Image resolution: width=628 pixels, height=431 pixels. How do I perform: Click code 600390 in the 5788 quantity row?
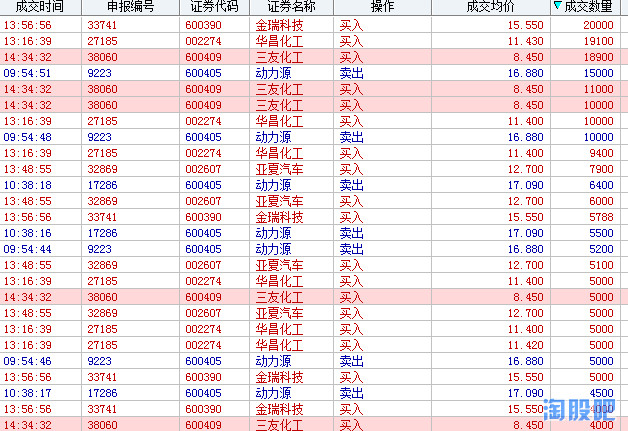[203, 217]
